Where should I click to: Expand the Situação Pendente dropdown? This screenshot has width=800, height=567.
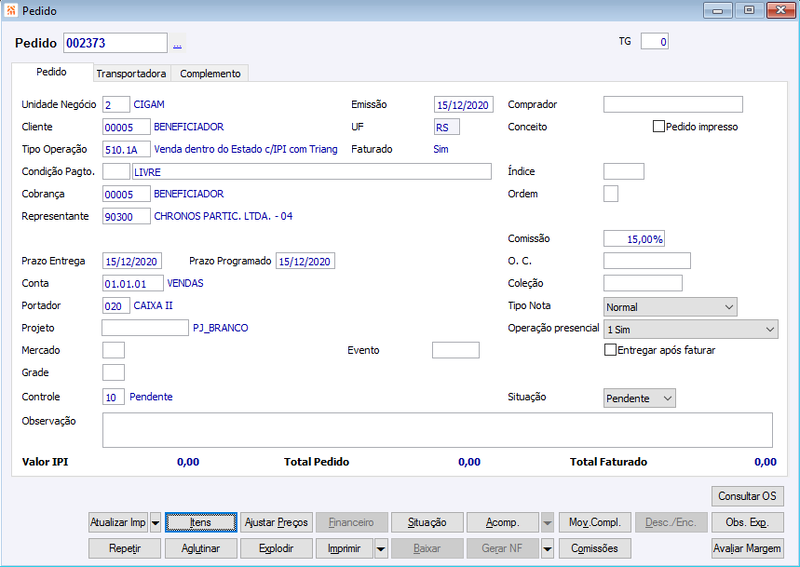(x=639, y=398)
